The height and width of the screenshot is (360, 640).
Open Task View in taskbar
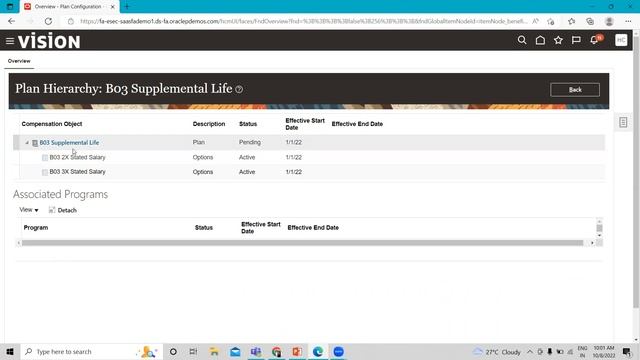[x=193, y=351]
